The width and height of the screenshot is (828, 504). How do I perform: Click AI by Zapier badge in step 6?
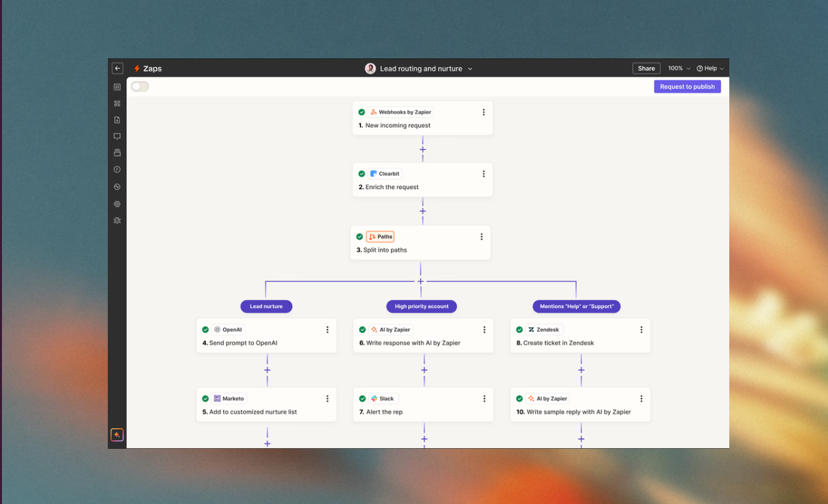(391, 329)
